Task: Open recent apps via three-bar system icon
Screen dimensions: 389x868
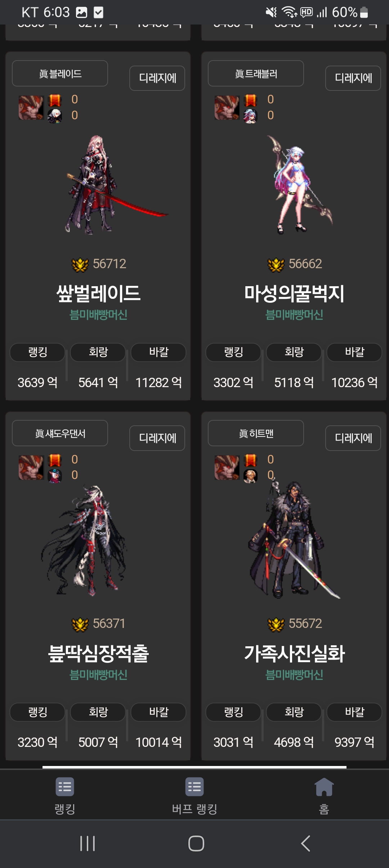Action: (88, 843)
